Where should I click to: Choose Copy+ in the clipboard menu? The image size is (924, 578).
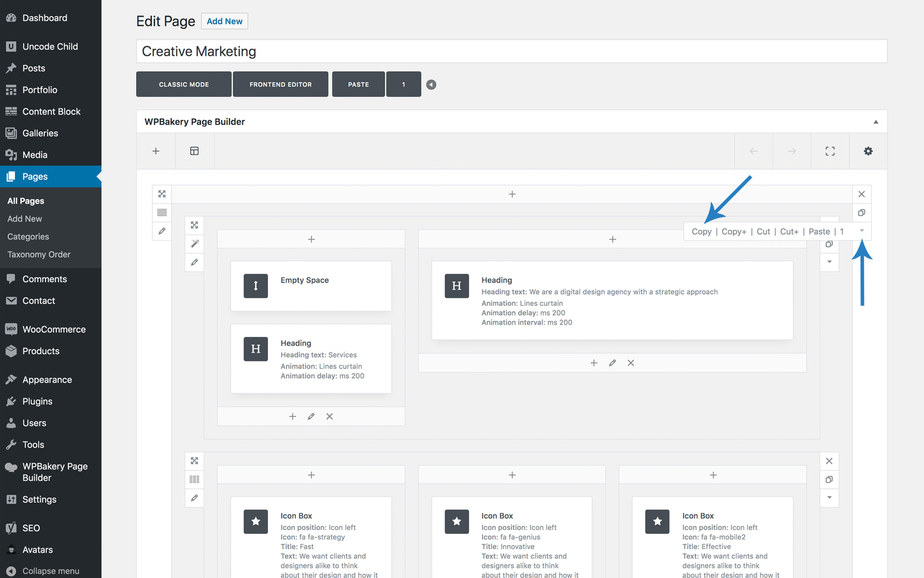tap(733, 232)
